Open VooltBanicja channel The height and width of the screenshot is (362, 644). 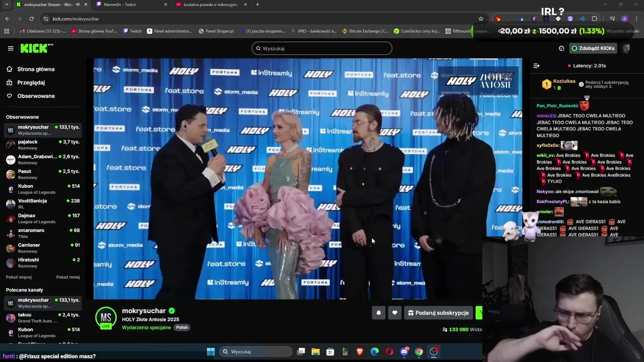(43, 204)
